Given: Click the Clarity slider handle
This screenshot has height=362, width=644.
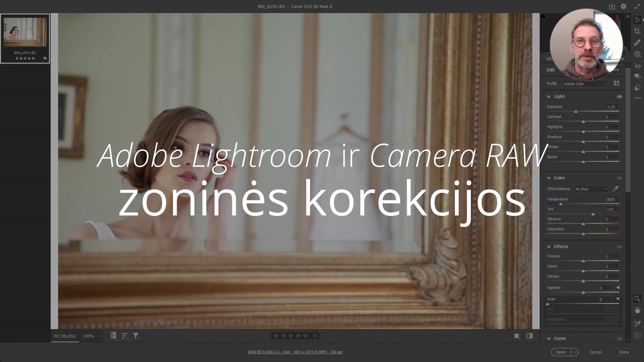Looking at the screenshot, I should [583, 271].
